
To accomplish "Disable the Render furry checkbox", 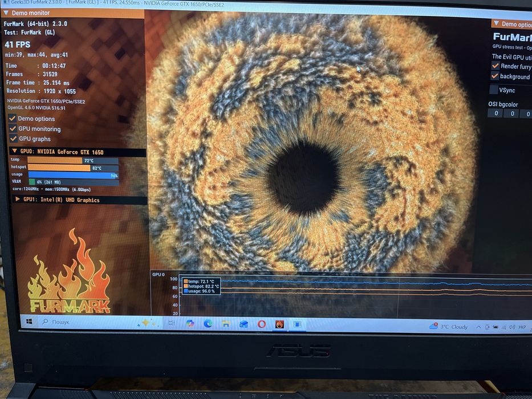I will point(496,66).
